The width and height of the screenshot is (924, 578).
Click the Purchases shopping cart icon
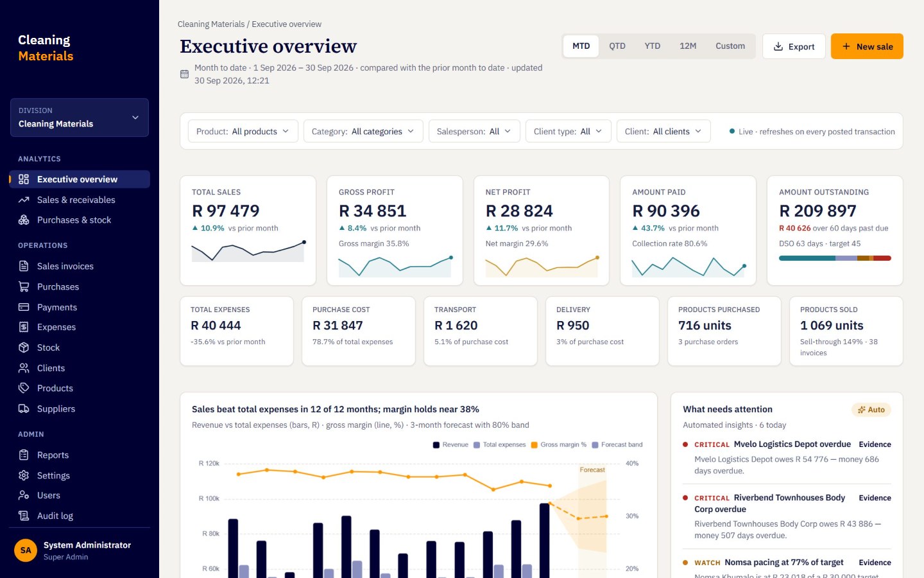click(x=24, y=286)
